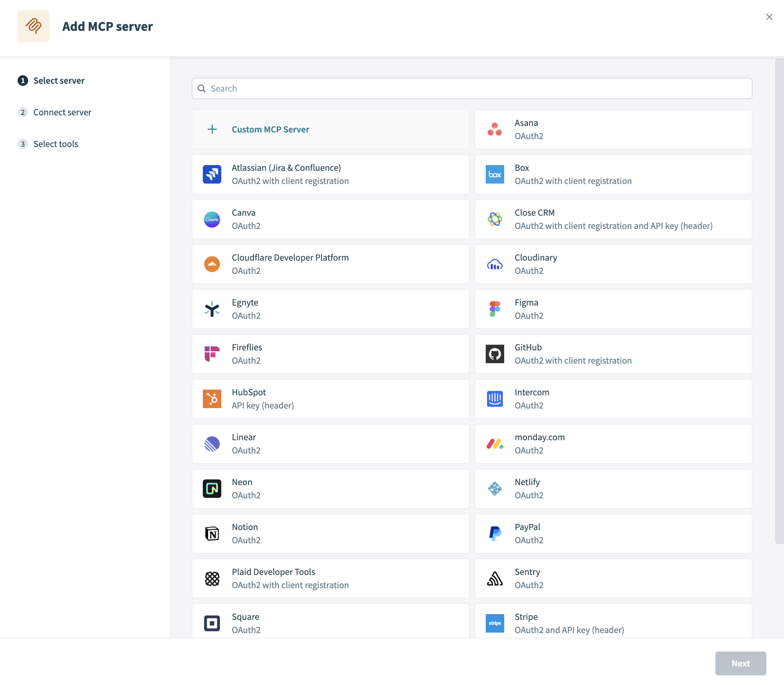Screen dimensions: 784x685
Task: Select the monday.com server card
Action: point(613,444)
